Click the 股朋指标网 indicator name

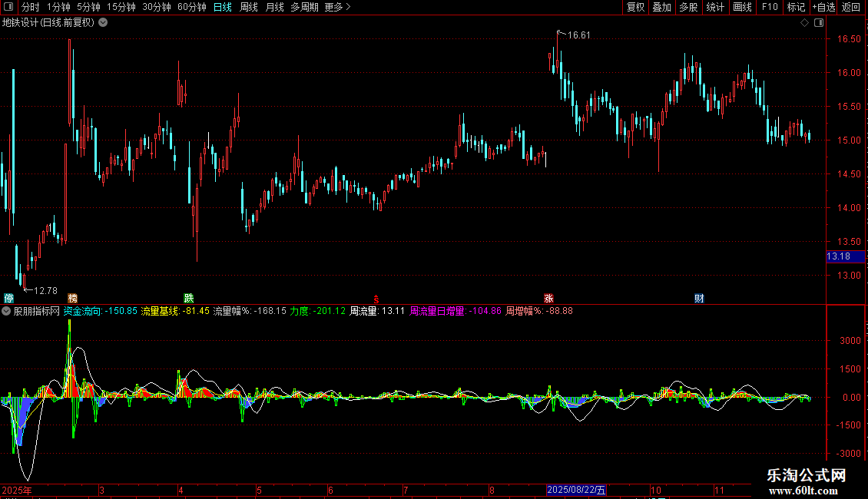click(37, 311)
